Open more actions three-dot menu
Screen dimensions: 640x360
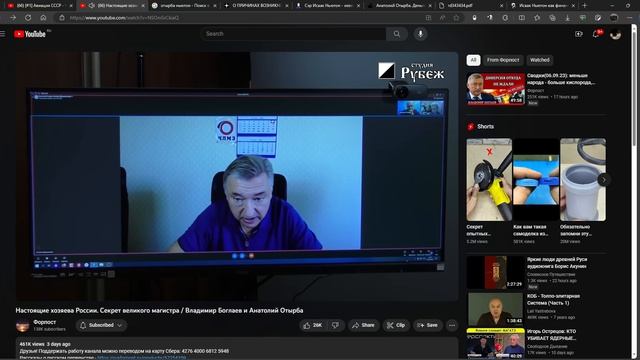pyautogui.click(x=452, y=325)
